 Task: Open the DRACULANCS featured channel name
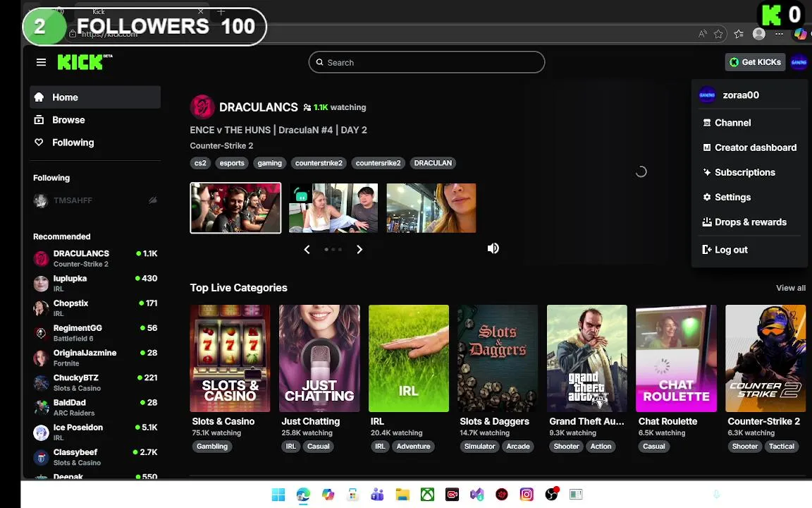click(x=259, y=107)
